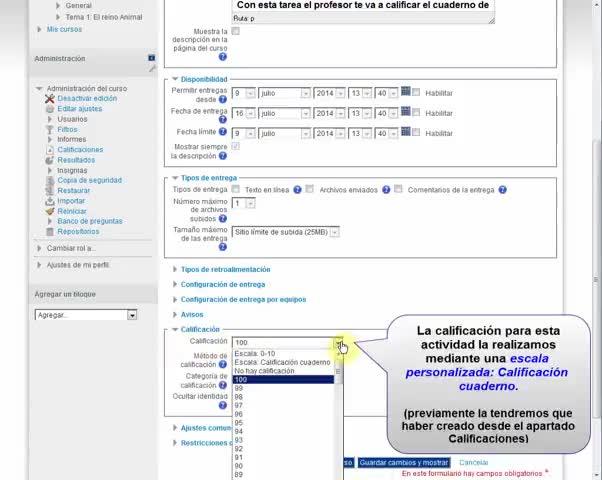Click help icon beside Texto en línea
Image resolution: width=602 pixels, height=480 pixels.
point(297,190)
